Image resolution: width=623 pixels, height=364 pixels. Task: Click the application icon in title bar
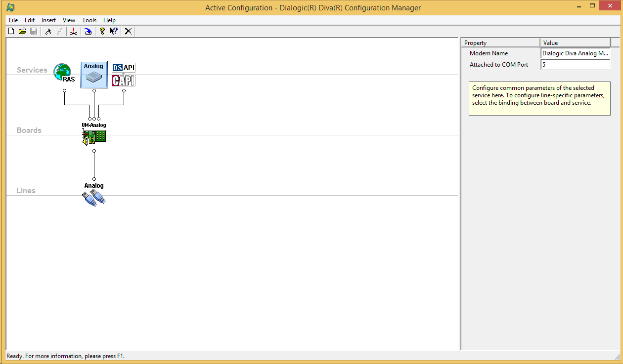10,7
